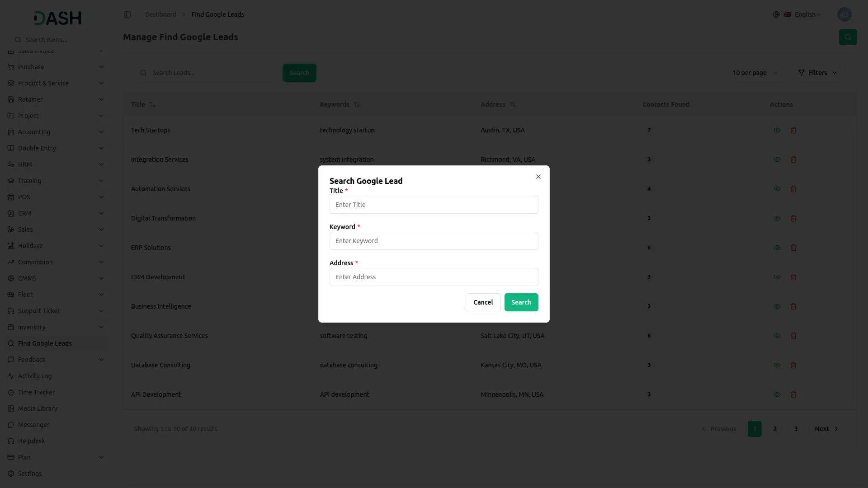Open the globe language icon

coord(776,14)
